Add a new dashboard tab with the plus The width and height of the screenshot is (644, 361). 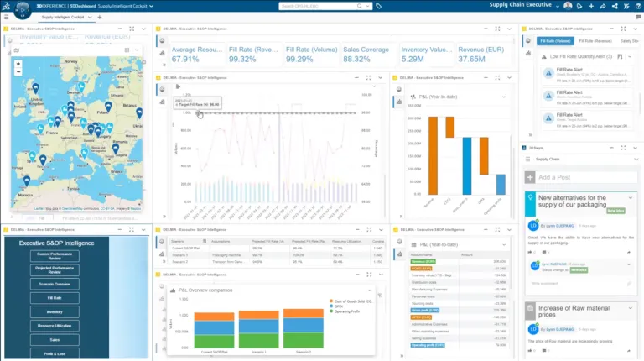click(x=100, y=18)
